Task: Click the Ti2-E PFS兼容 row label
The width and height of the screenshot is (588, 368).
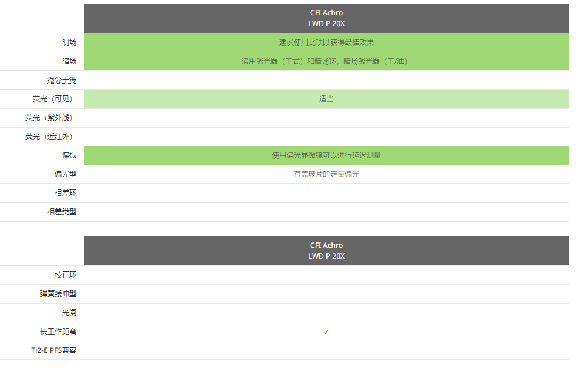Action: click(x=53, y=350)
